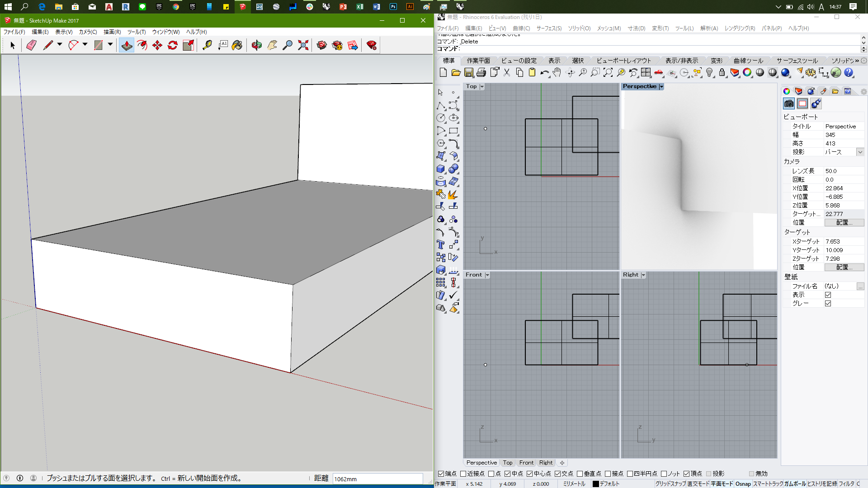This screenshot has height=488, width=868.
Task: Select the Rectangle draw tool
Action: point(98,45)
